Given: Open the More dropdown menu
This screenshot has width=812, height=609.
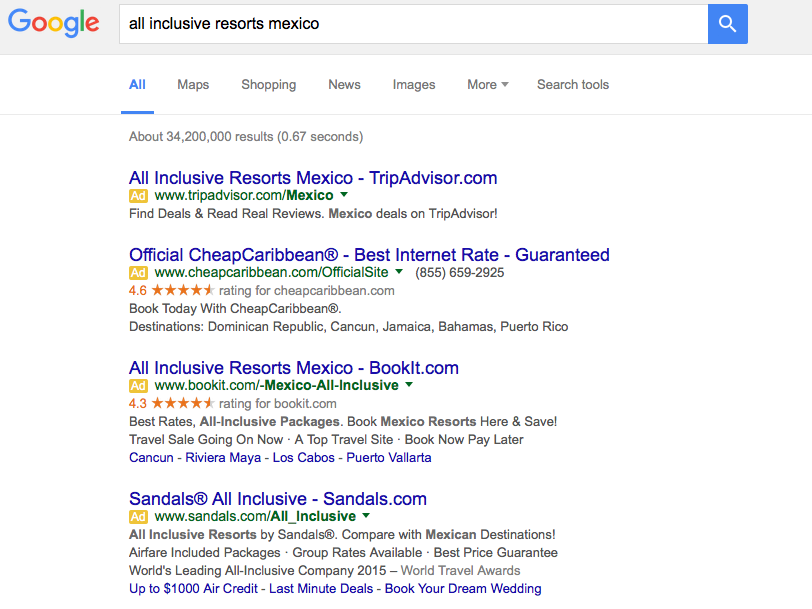Looking at the screenshot, I should [x=488, y=84].
